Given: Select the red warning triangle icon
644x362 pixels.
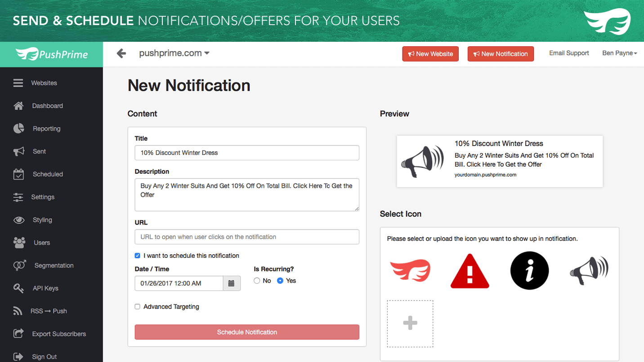Looking at the screenshot, I should tap(470, 271).
